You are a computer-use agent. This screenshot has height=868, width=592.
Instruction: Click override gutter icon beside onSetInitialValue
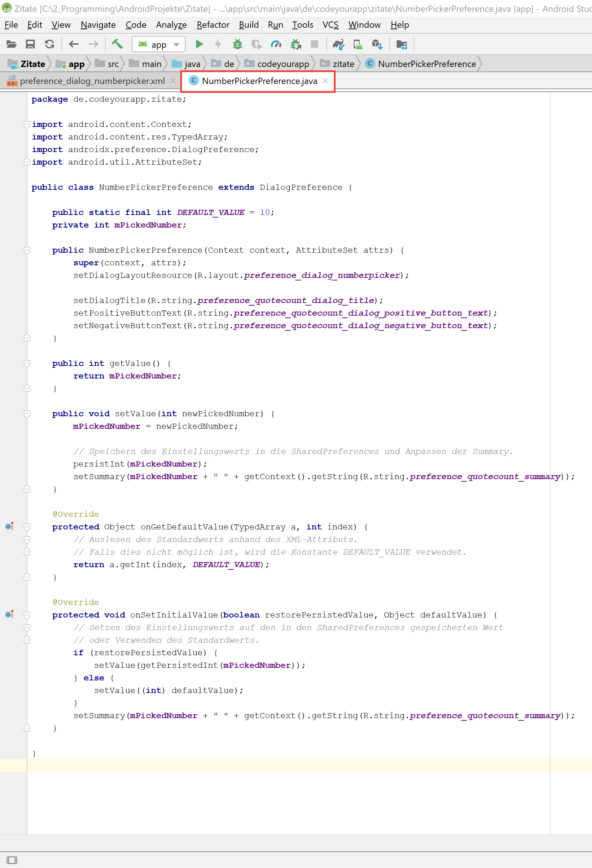[10, 615]
